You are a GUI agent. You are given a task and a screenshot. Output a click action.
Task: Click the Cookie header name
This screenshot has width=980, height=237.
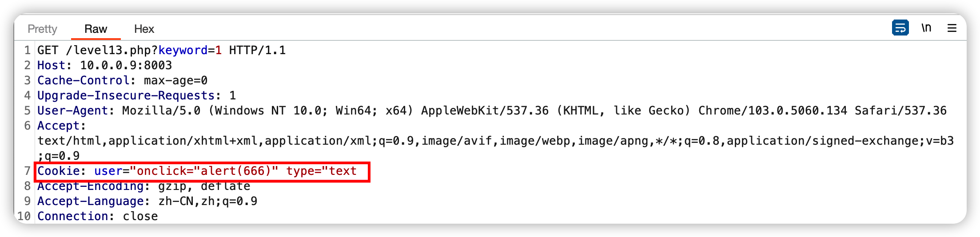click(58, 171)
